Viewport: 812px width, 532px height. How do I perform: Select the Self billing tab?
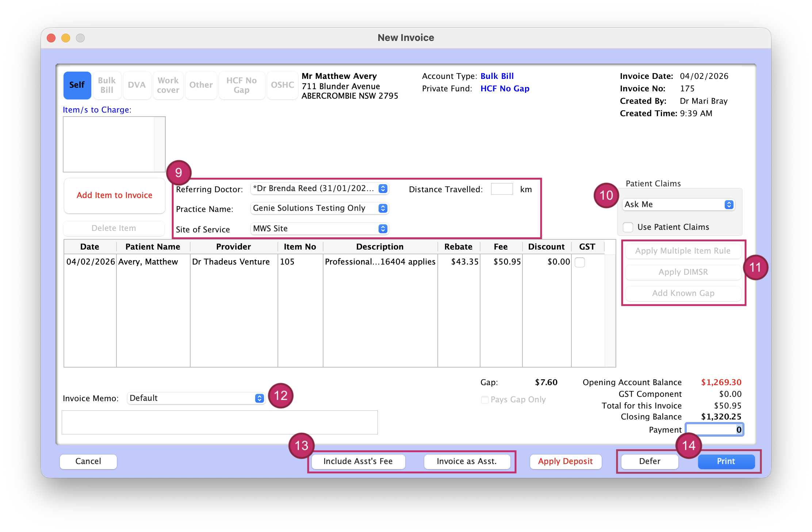click(x=77, y=85)
